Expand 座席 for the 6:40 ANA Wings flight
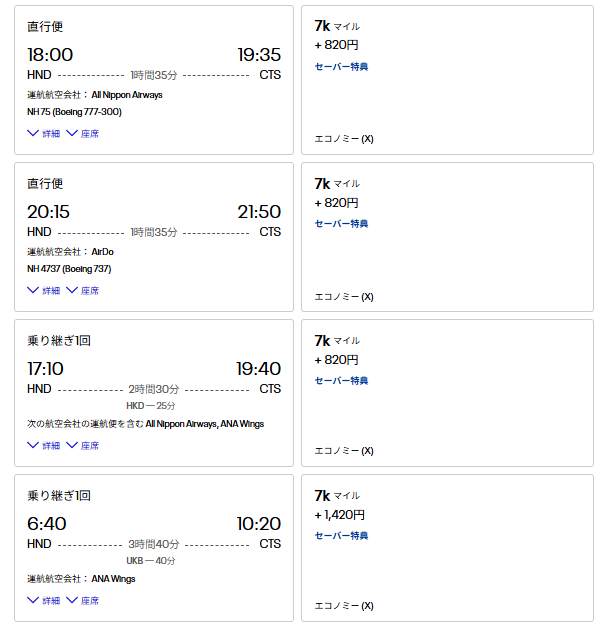611x633 pixels. click(x=83, y=600)
